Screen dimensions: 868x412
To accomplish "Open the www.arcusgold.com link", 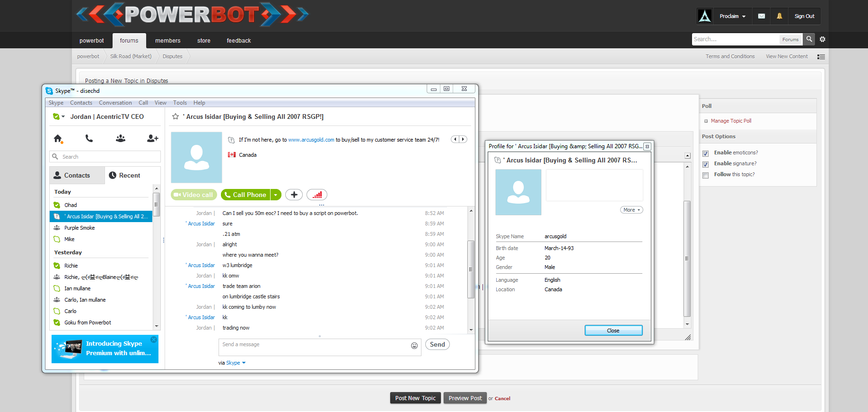I will click(x=311, y=140).
